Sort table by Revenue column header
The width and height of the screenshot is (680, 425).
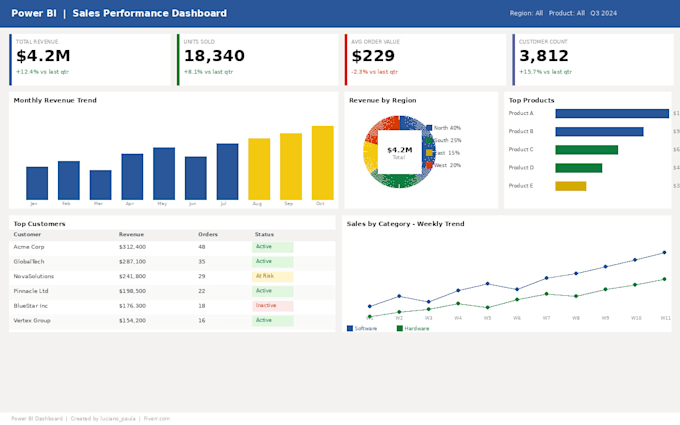pyautogui.click(x=131, y=235)
